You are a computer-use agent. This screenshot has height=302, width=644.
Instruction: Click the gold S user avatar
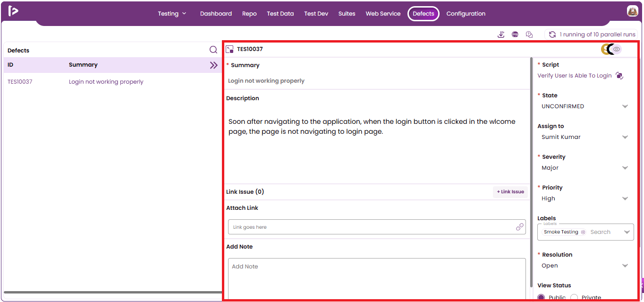pos(605,49)
